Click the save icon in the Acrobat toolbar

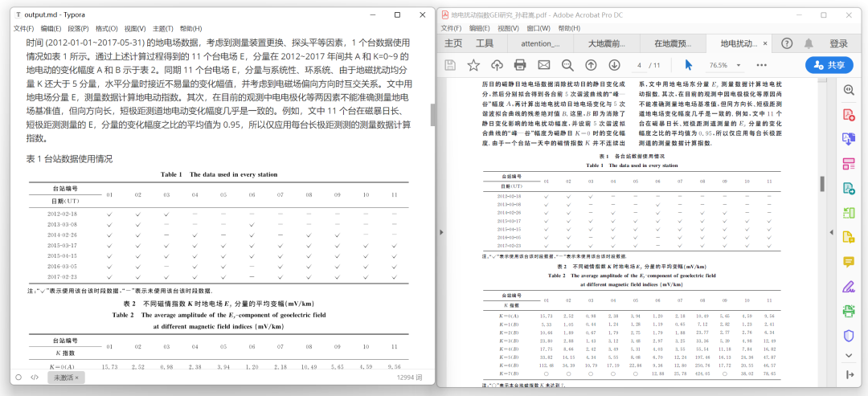[x=450, y=65]
